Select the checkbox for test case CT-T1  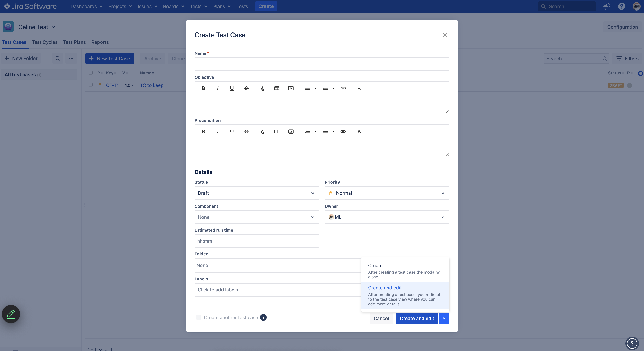coord(91,85)
